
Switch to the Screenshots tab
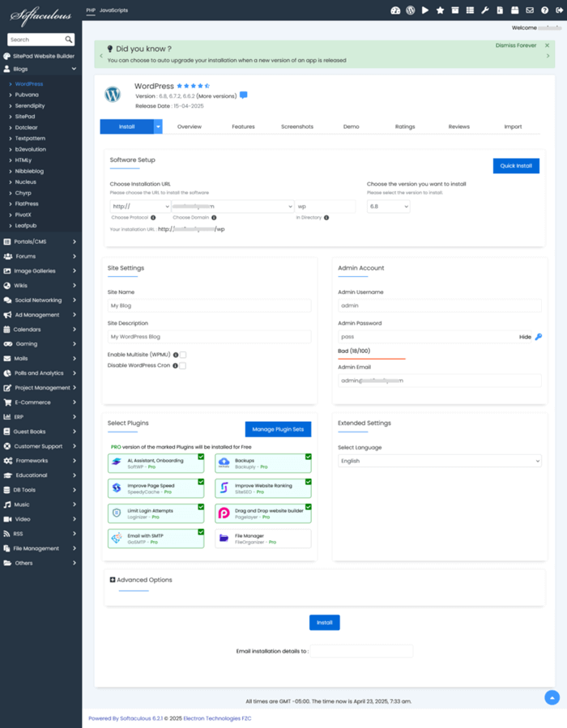[297, 127]
